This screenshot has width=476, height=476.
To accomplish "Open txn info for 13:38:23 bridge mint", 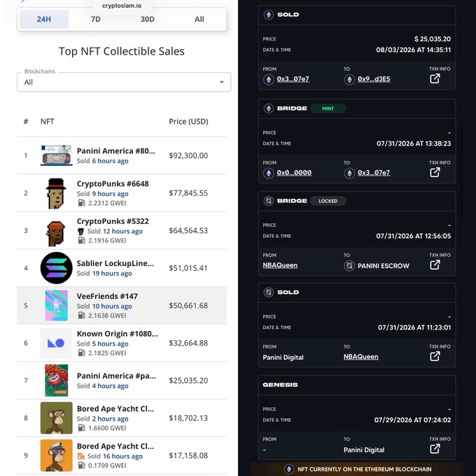I will [435, 172].
